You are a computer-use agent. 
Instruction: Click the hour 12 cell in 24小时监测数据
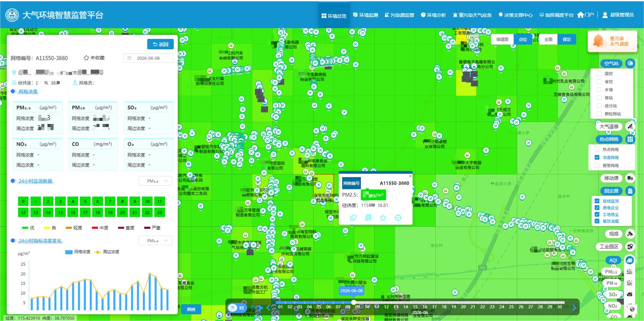click(x=23, y=212)
